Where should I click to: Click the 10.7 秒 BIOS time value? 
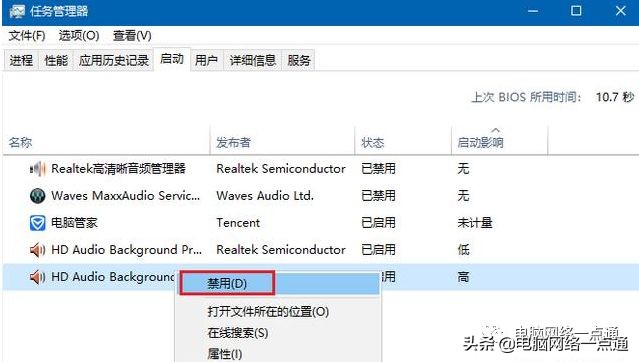point(615,97)
